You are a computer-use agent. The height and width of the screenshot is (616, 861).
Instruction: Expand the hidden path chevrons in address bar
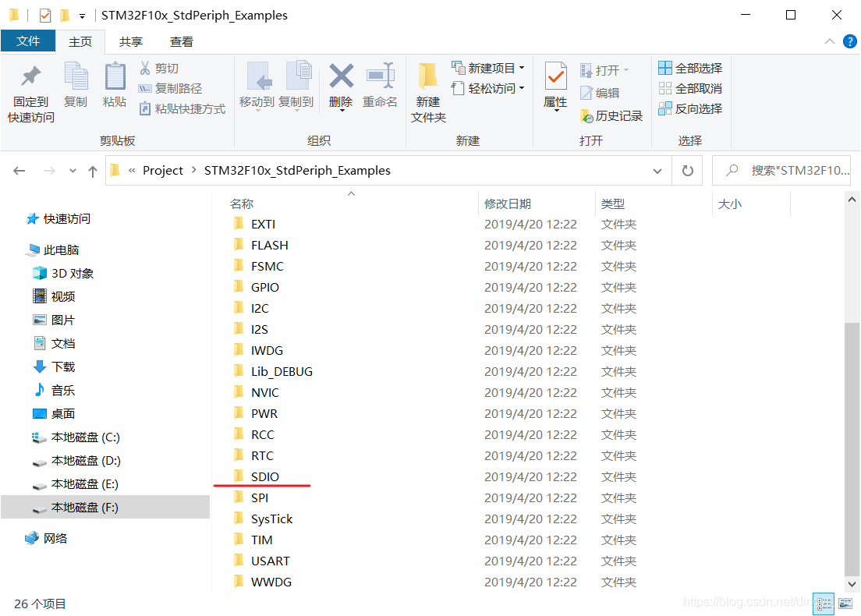coord(132,171)
